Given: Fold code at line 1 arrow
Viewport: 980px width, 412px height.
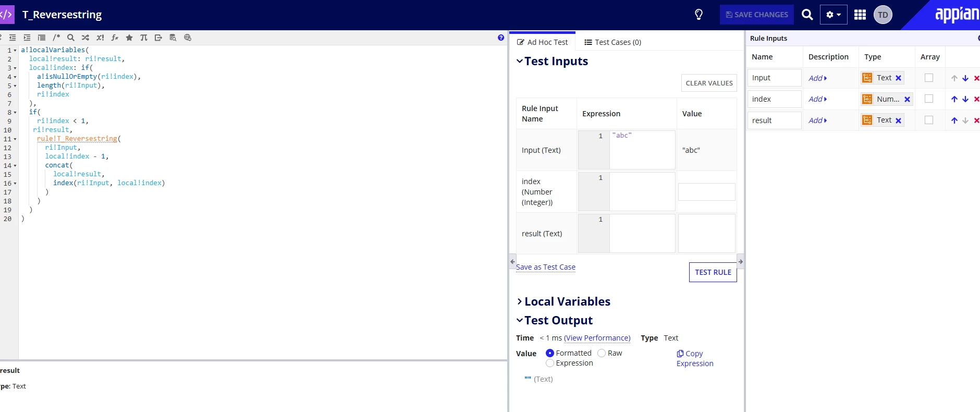Looking at the screenshot, I should [x=15, y=51].
